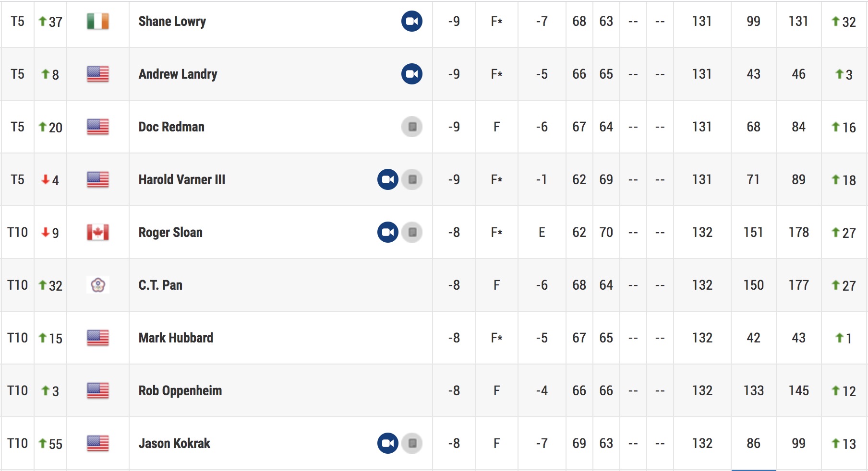This screenshot has width=868, height=471.
Task: Expand Doc Redman's row via total score -9
Action: tap(454, 127)
